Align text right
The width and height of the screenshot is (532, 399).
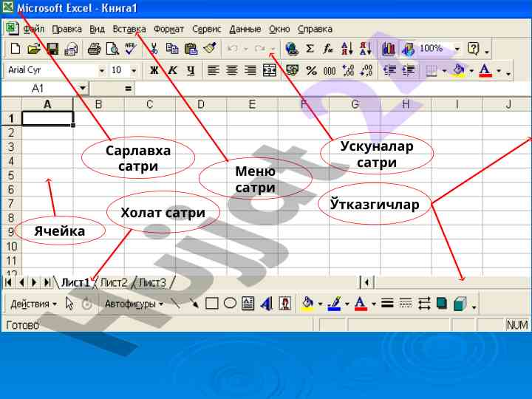pos(250,71)
